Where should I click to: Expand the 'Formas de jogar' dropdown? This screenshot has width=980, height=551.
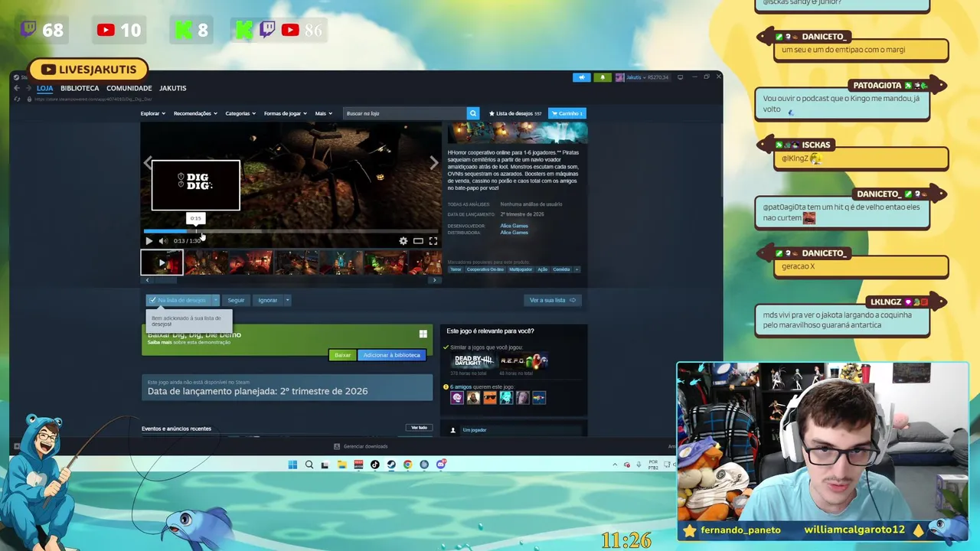pyautogui.click(x=285, y=113)
